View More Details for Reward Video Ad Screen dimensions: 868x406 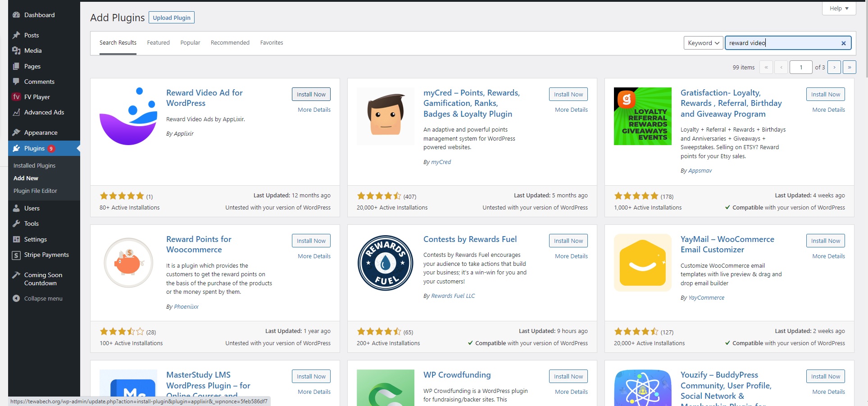[x=314, y=109]
